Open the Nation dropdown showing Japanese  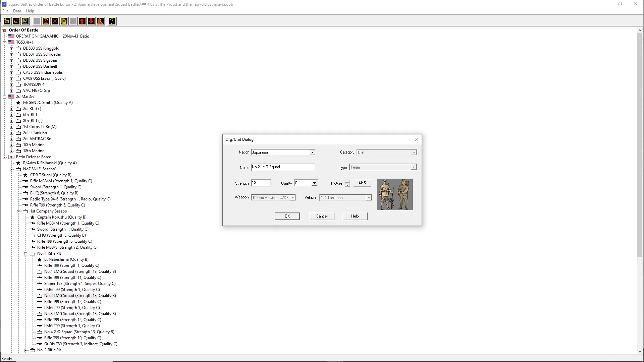coord(312,153)
